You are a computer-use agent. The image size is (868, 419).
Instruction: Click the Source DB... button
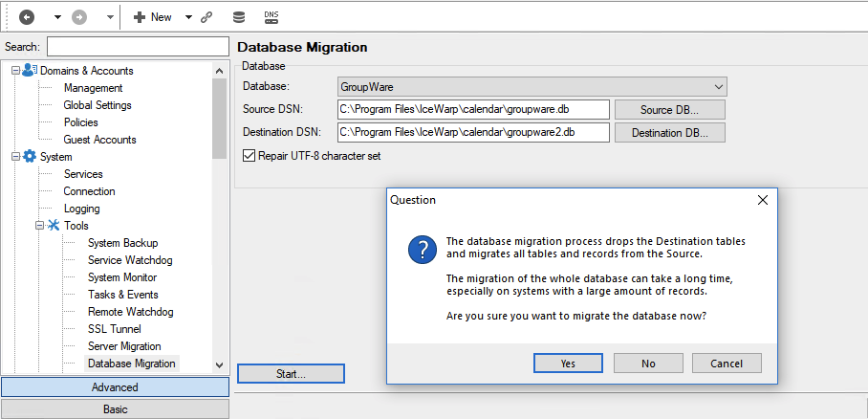click(x=670, y=109)
